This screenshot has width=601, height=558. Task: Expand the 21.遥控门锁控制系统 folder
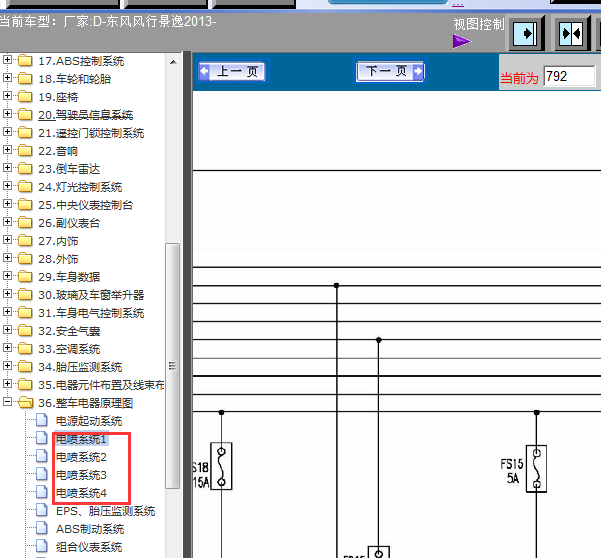coord(7,132)
